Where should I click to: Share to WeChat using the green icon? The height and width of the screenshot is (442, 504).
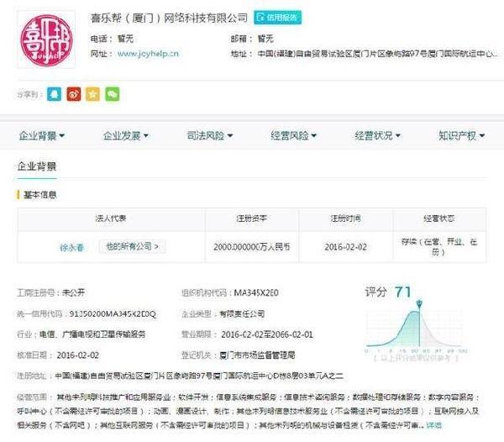point(112,94)
